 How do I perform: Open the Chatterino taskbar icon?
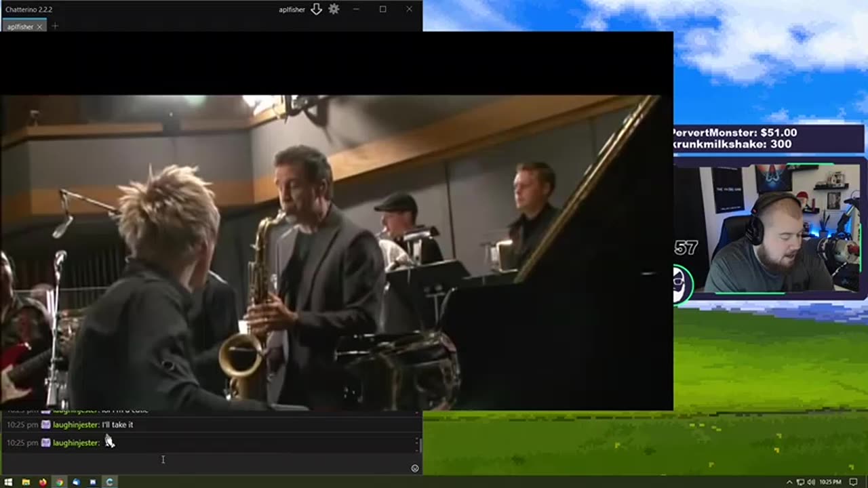110,482
